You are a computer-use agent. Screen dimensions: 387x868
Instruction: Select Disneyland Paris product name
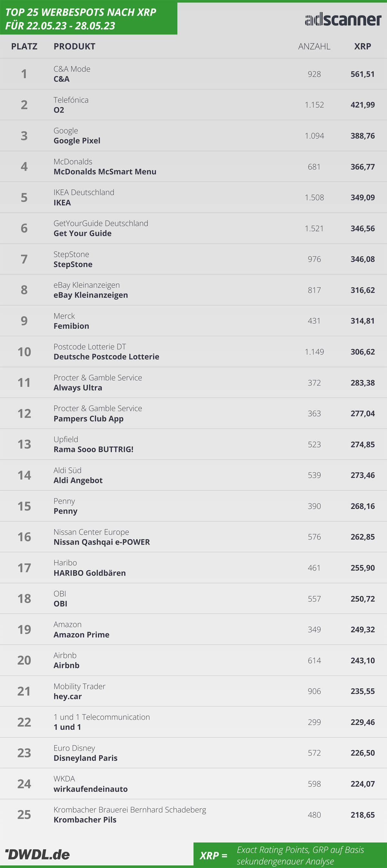(85, 758)
